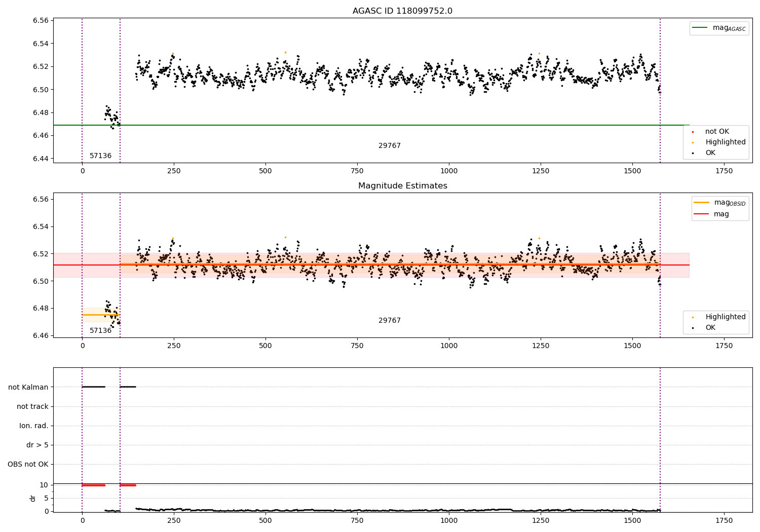The height and width of the screenshot is (532, 760).
Task: Click the 5 tick label on the dr axis
Action: tap(46, 498)
